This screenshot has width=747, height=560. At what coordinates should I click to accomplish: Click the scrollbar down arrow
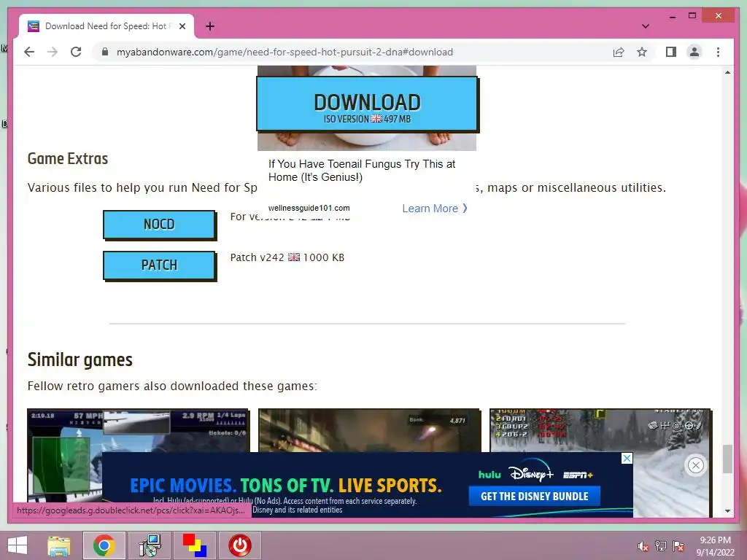(727, 511)
